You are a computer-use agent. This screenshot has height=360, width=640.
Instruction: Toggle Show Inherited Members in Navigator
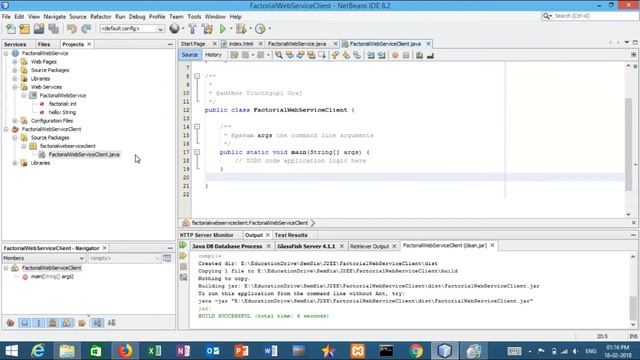pos(11,323)
